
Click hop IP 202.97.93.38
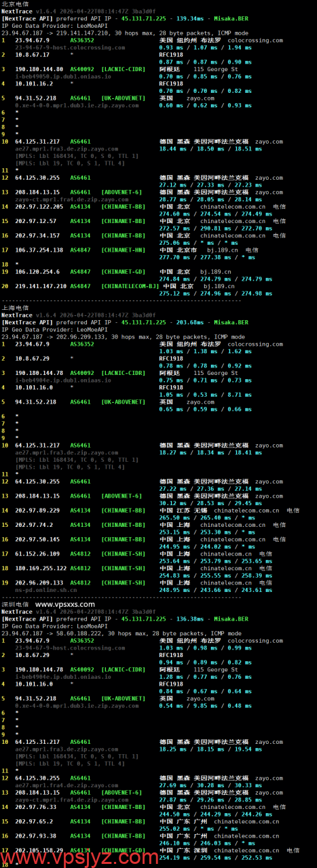(x=35, y=836)
